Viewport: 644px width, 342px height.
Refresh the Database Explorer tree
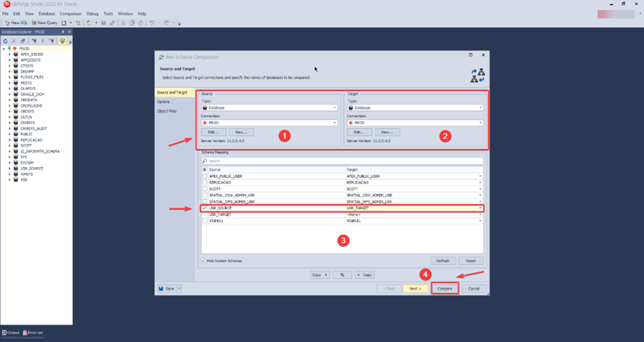pos(5,41)
